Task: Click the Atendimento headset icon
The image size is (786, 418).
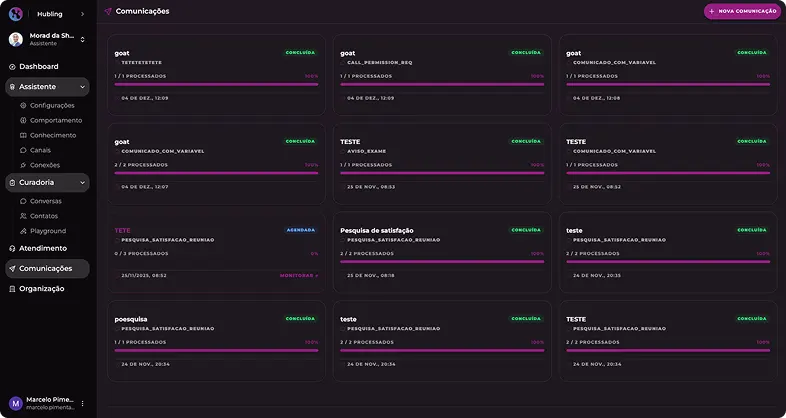Action: [12, 248]
